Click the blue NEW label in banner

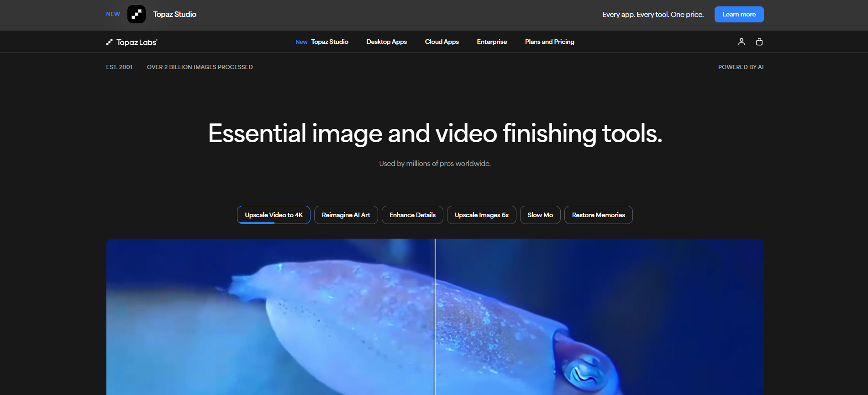113,14
